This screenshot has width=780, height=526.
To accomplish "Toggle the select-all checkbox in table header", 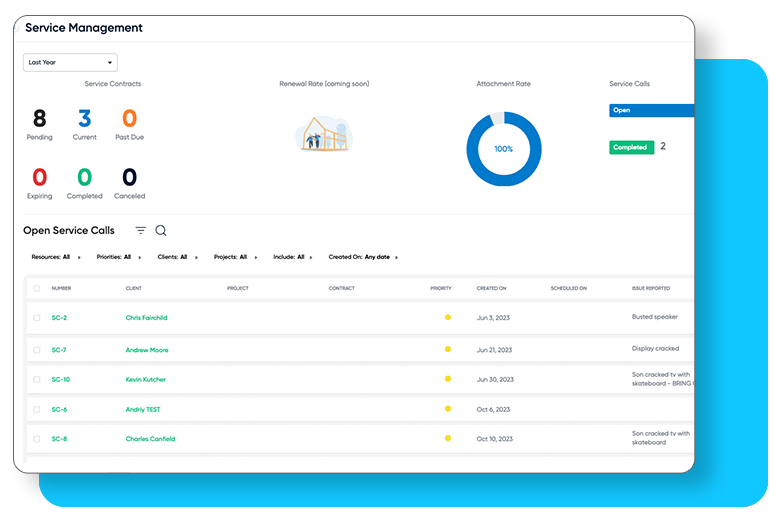I will (x=37, y=288).
